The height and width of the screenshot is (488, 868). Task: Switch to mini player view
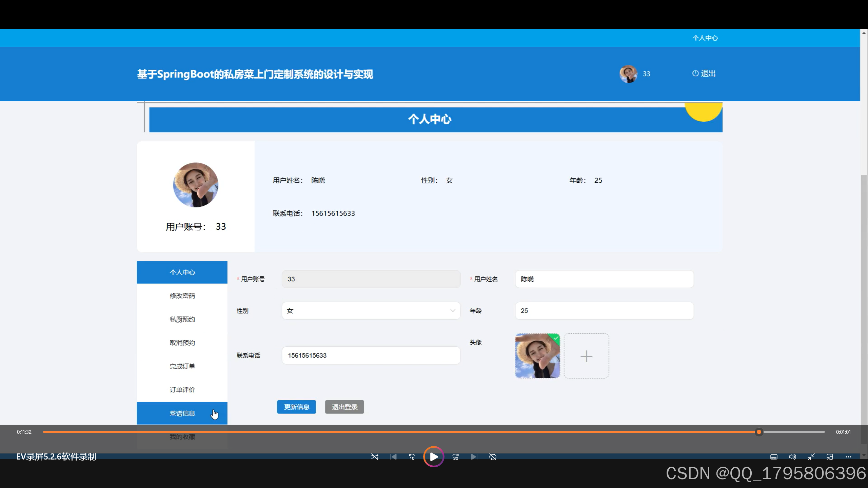pos(830,457)
